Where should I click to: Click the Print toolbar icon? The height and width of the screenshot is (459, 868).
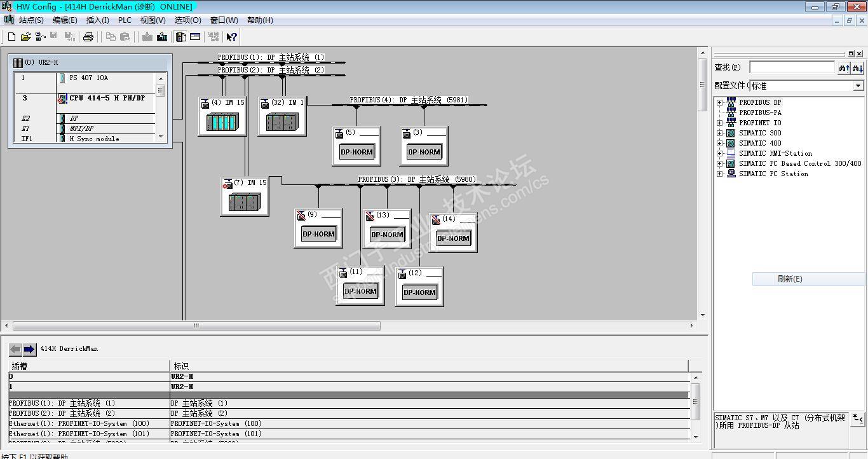[x=88, y=37]
